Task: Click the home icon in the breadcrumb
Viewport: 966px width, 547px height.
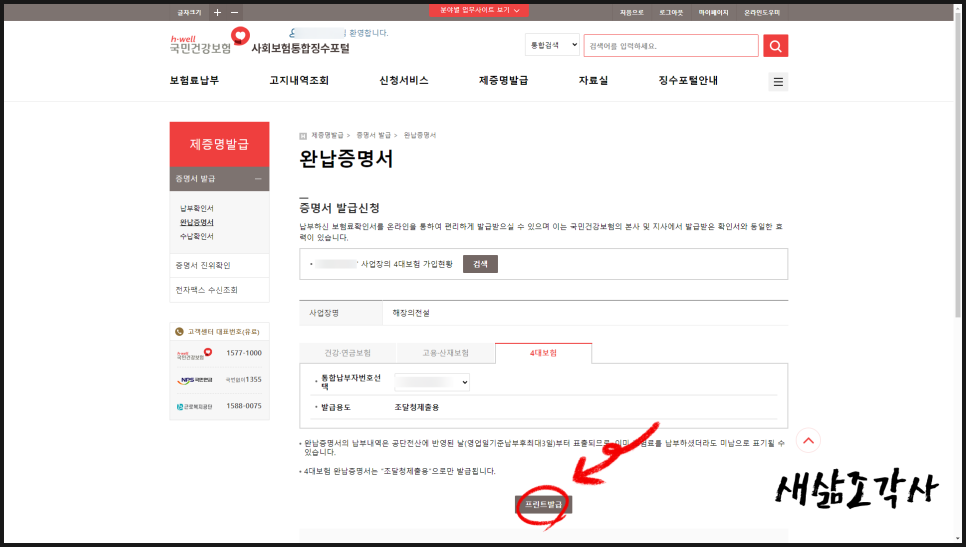Action: 302,136
